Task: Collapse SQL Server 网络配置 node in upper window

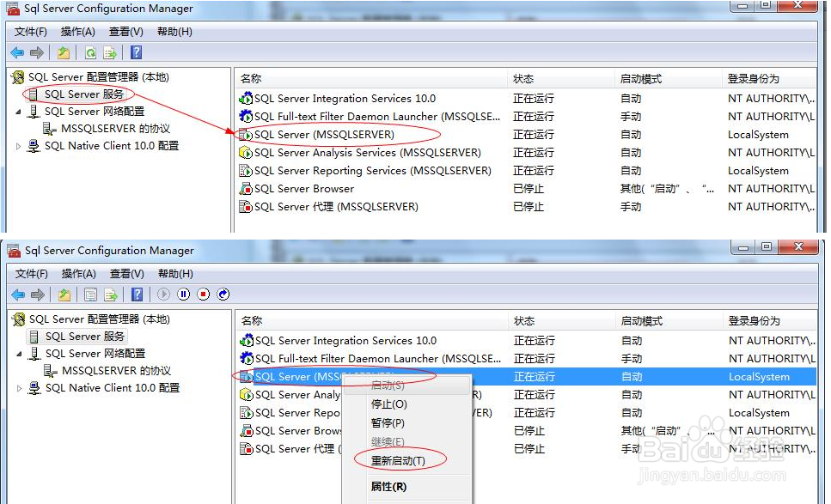Action: pyautogui.click(x=19, y=112)
